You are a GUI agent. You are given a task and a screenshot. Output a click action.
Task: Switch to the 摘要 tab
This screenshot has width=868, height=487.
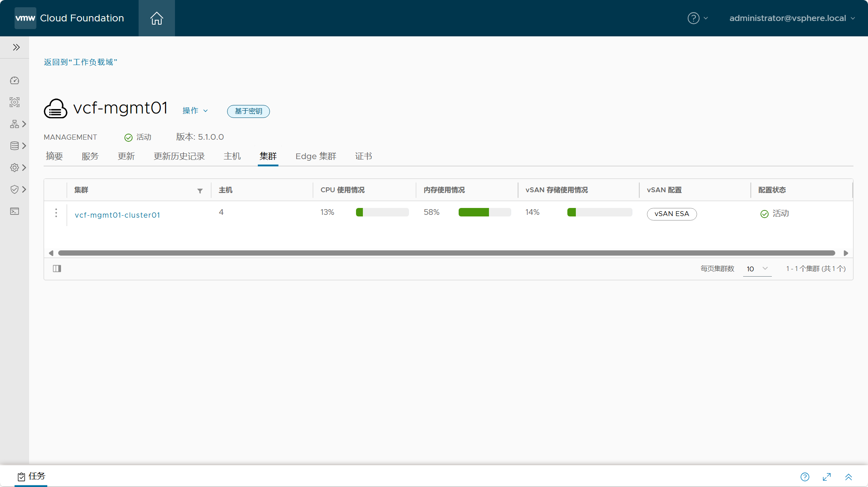click(x=54, y=156)
